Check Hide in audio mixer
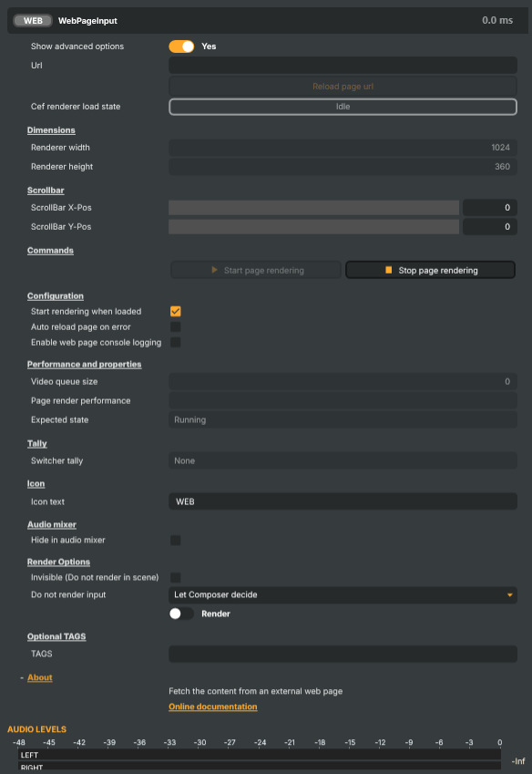Screen dimensions: 532x774 point(176,540)
